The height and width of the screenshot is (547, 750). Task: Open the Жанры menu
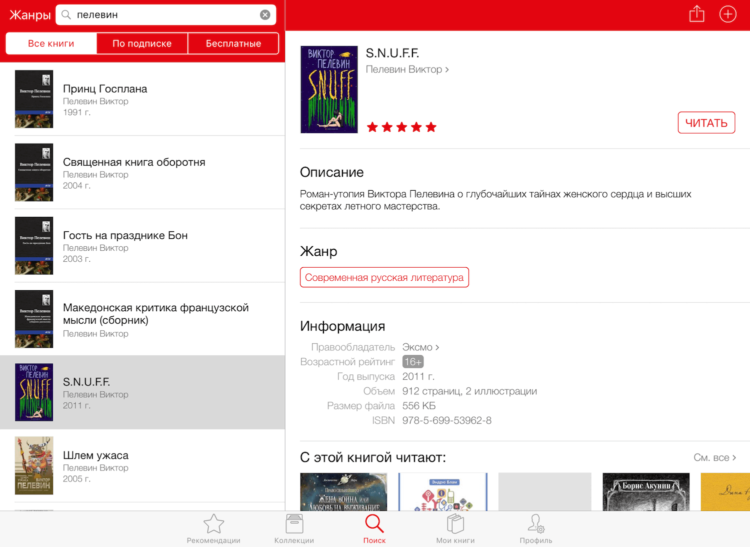point(30,15)
